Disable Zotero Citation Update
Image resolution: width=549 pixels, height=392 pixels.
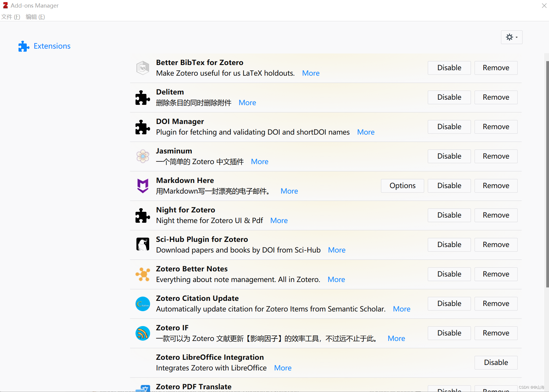[449, 304]
